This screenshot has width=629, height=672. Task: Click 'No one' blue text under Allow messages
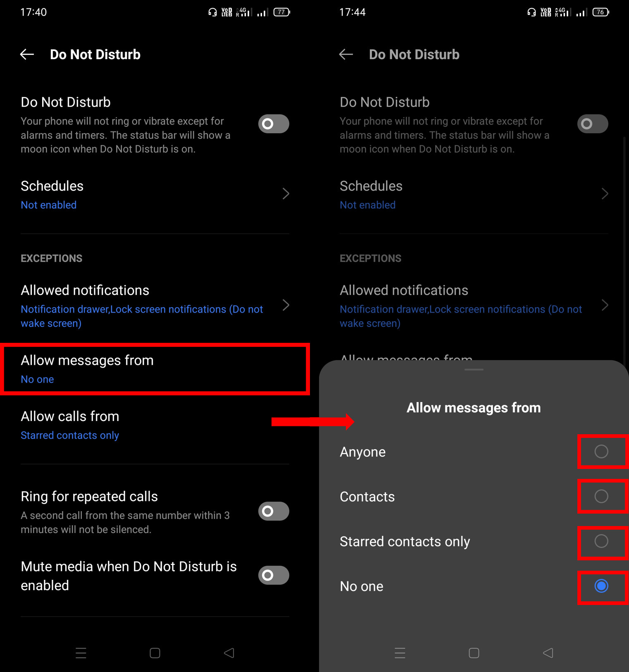37,379
